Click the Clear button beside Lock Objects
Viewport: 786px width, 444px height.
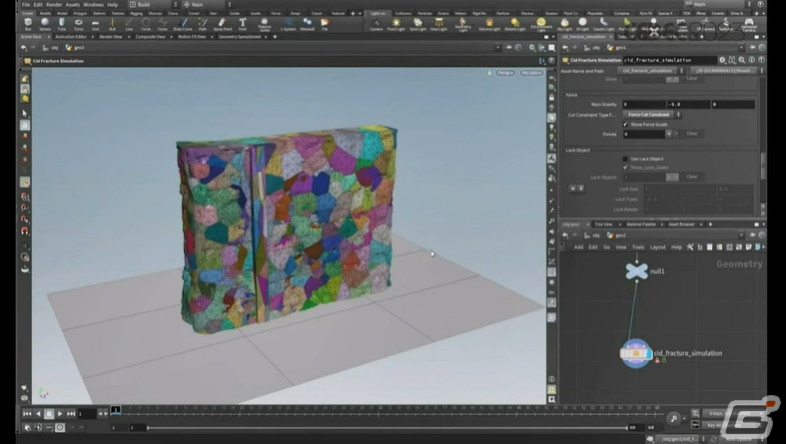[x=692, y=176]
